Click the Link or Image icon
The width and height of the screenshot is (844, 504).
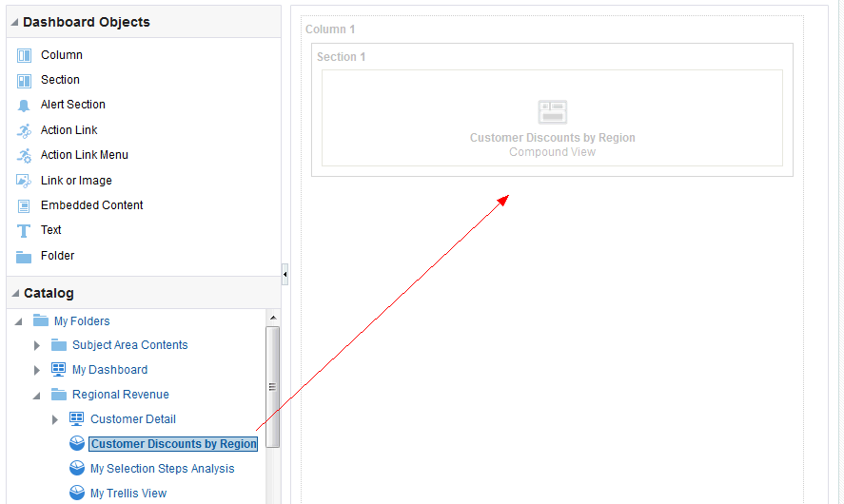click(24, 181)
